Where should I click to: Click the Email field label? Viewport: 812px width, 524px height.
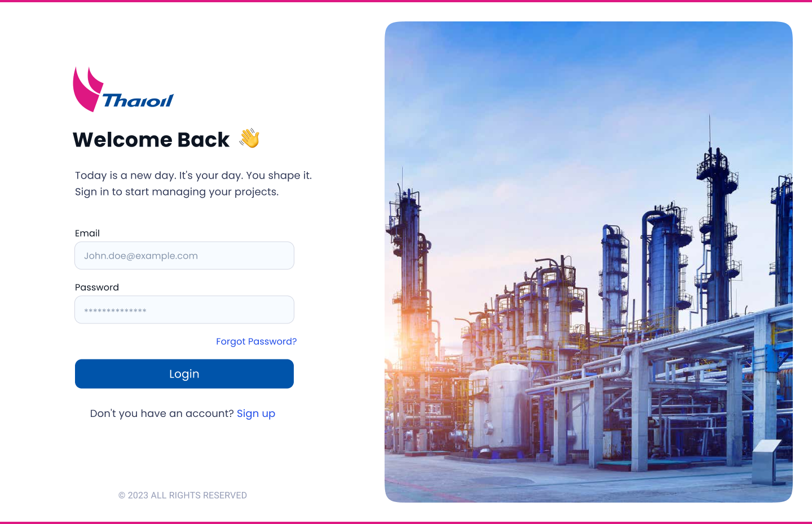pos(87,233)
